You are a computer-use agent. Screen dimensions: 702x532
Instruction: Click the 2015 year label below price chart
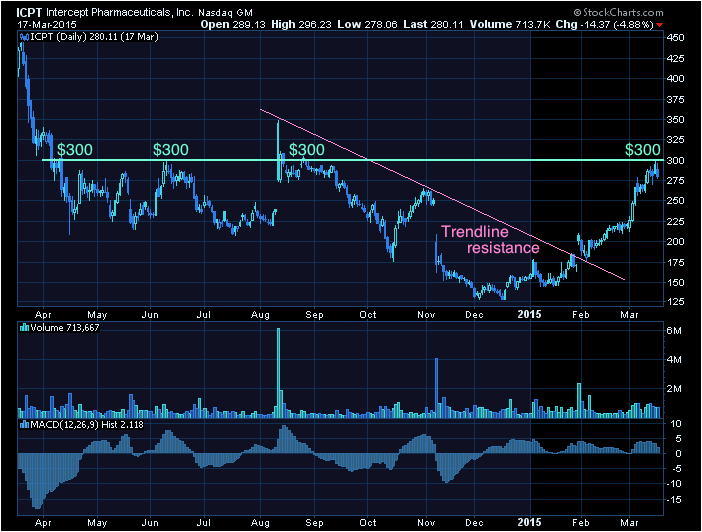click(x=529, y=312)
